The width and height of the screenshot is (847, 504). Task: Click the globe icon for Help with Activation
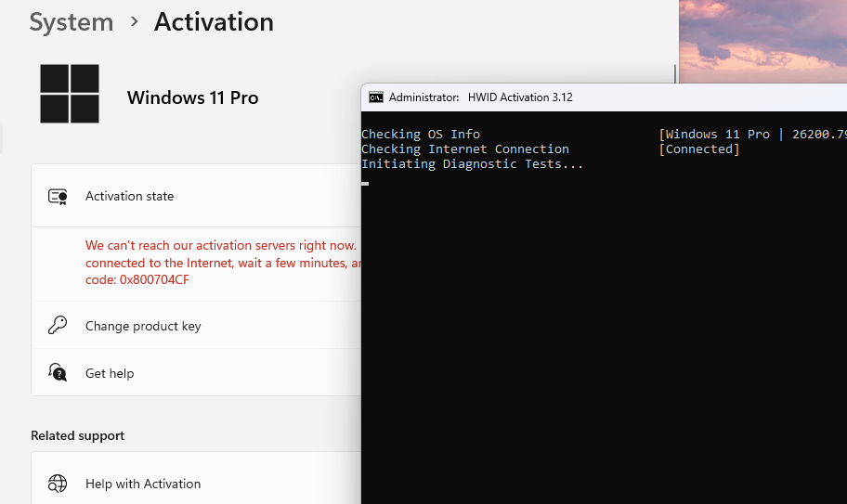pos(58,484)
